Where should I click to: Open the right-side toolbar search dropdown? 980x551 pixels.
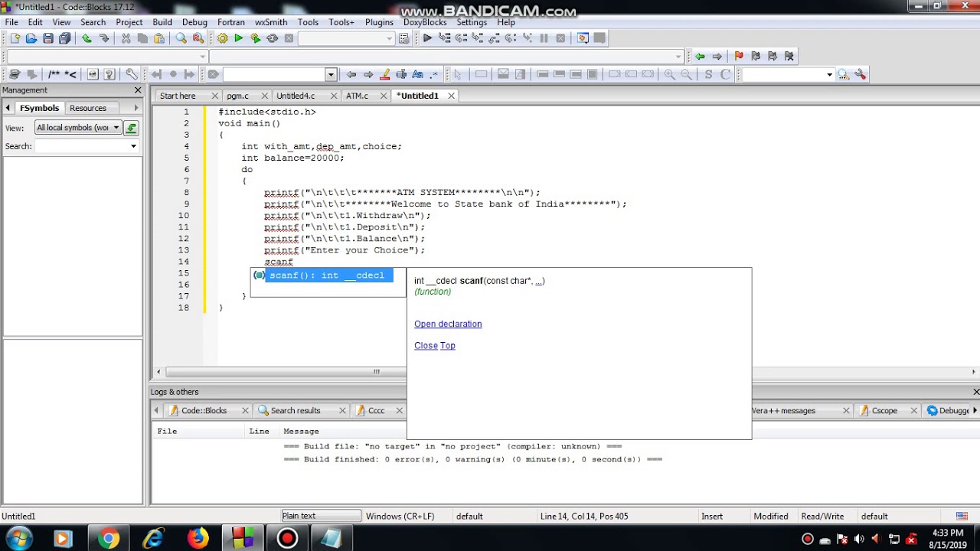pos(829,74)
